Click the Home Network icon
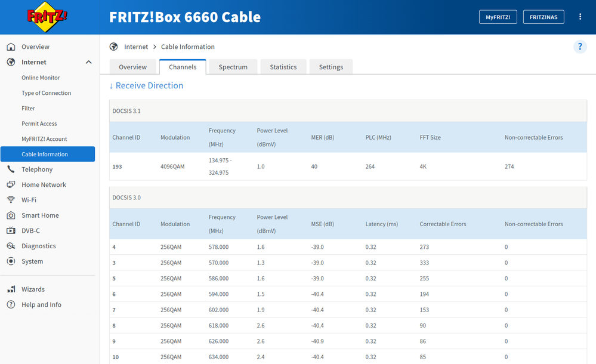596x364 pixels. coord(11,185)
